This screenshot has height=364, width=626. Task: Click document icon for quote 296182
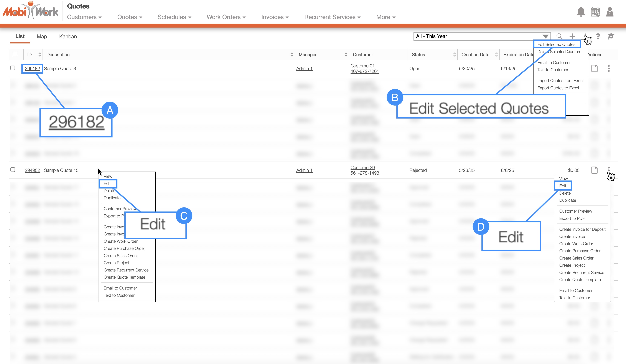tap(595, 68)
